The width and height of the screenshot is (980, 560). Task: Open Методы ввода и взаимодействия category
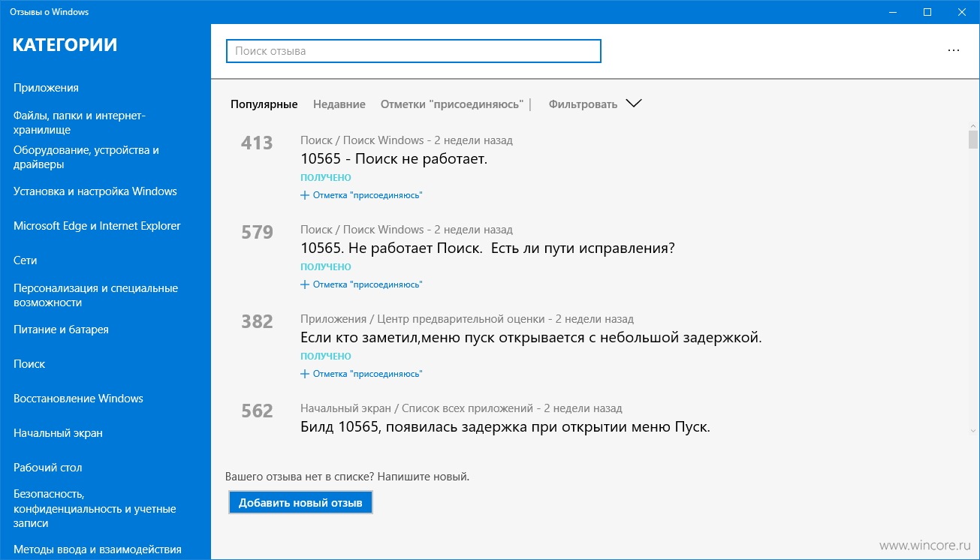tap(98, 549)
